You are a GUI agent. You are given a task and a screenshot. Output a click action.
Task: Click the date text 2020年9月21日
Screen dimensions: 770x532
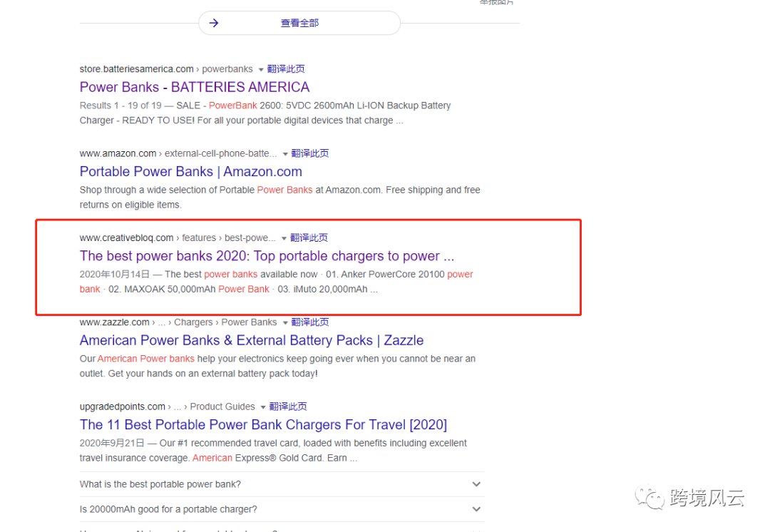click(112, 444)
